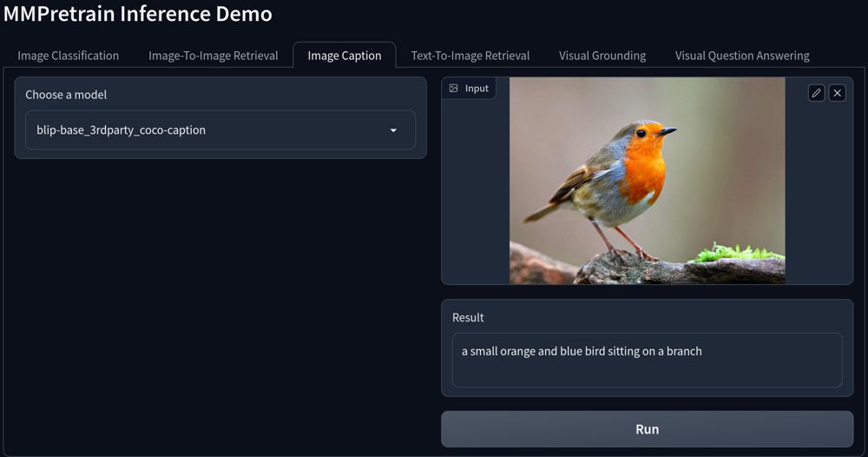Click the Result caption text box
Image resolution: width=868 pixels, height=457 pixels.
(648, 360)
